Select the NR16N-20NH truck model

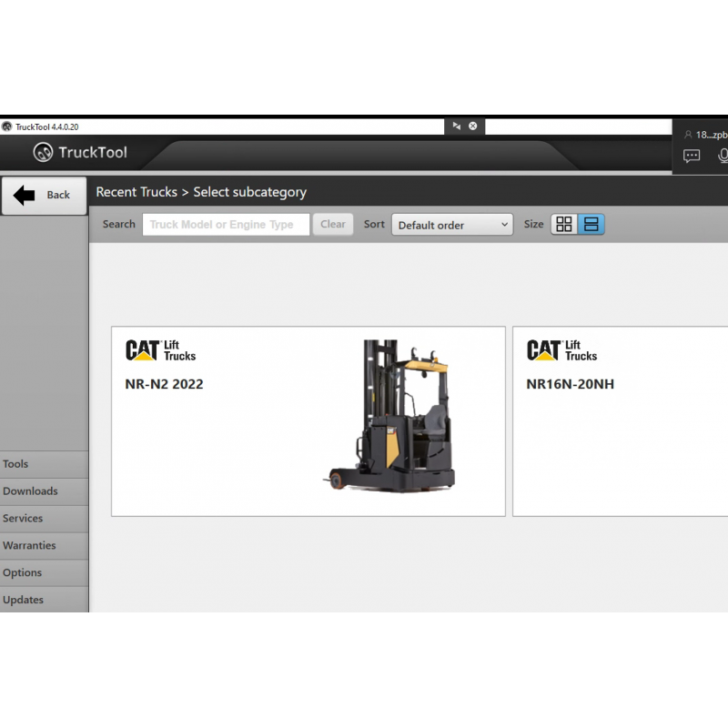click(628, 420)
